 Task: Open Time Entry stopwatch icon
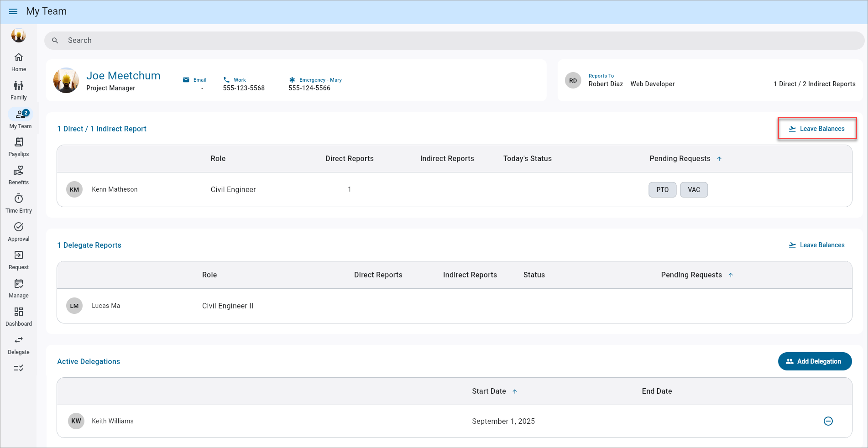click(19, 199)
